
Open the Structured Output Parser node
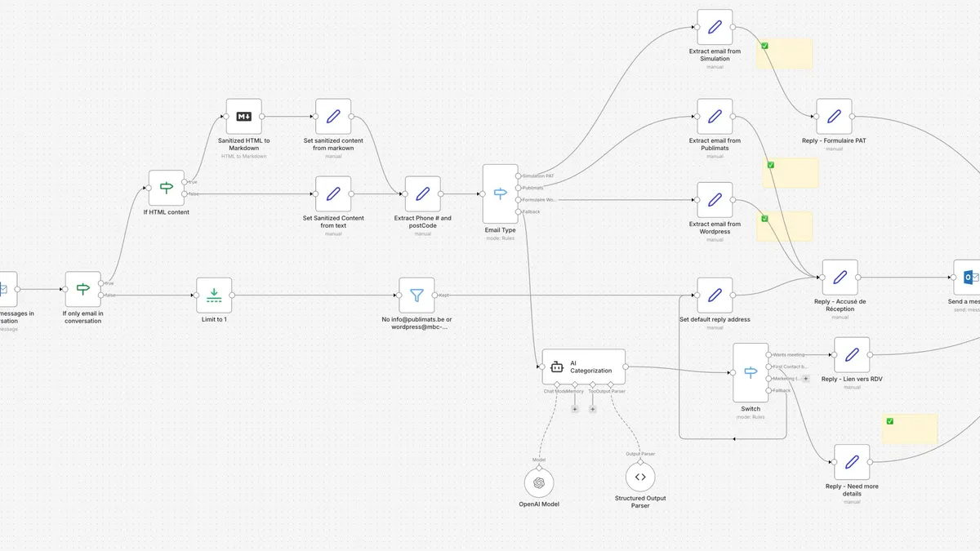point(640,478)
